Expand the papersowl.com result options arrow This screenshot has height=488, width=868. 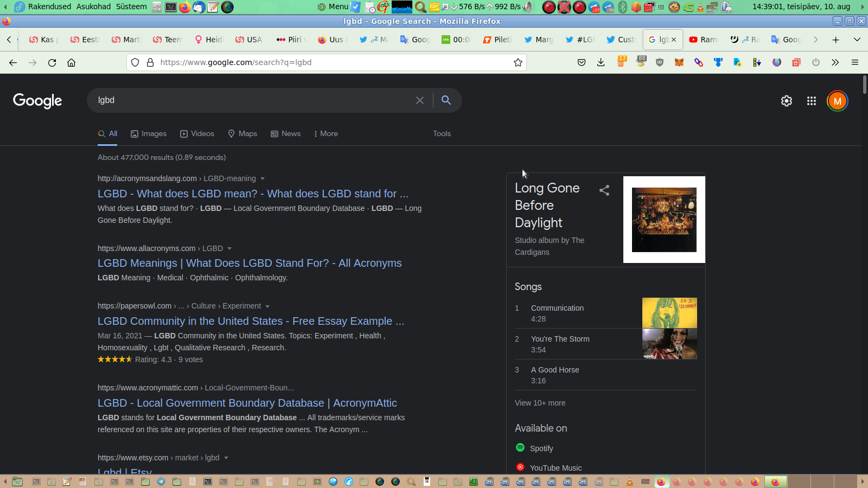tap(267, 306)
